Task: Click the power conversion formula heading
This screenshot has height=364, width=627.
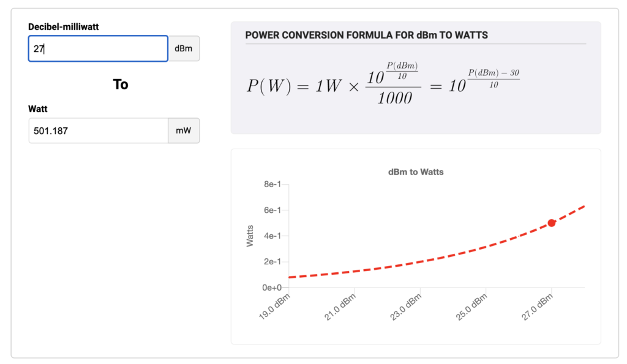Action: click(x=366, y=35)
